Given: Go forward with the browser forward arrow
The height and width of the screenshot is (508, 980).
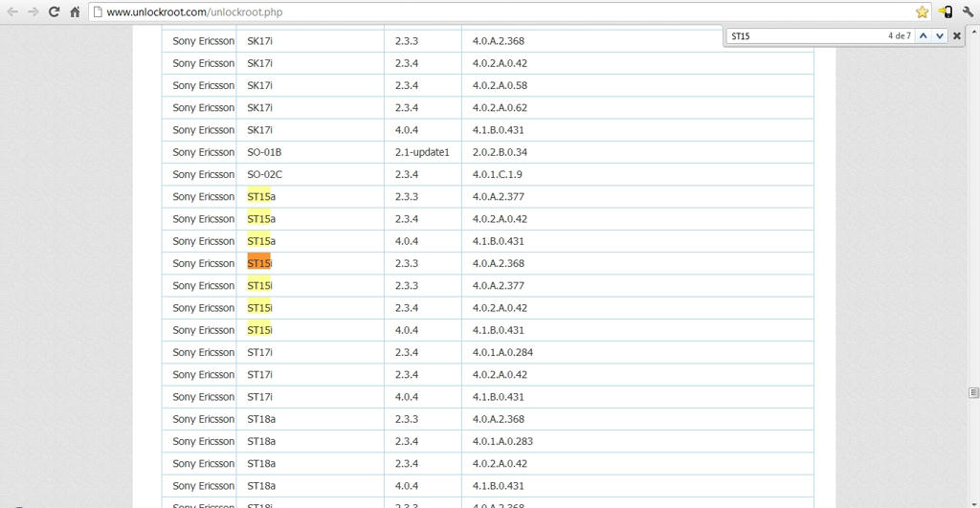Looking at the screenshot, I should 33,11.
